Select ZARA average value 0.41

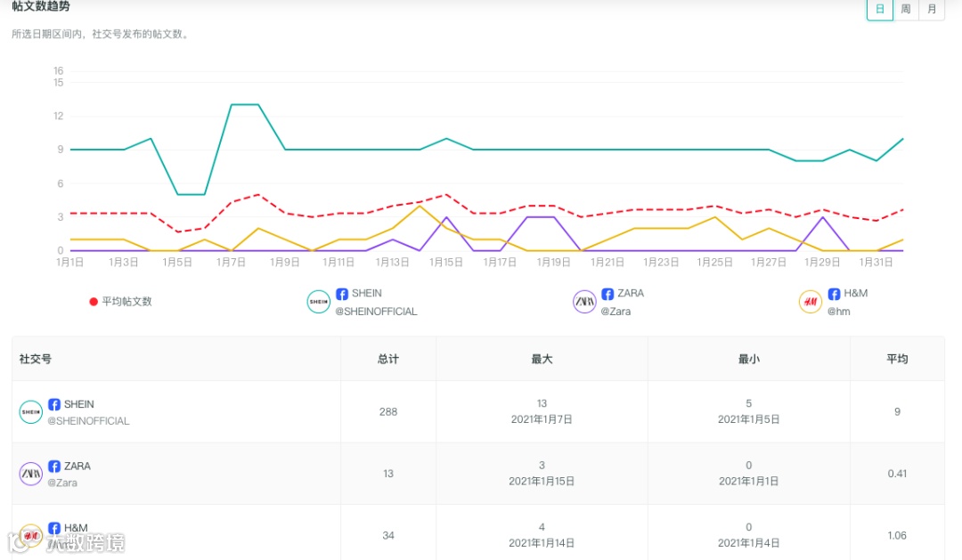pos(897,475)
